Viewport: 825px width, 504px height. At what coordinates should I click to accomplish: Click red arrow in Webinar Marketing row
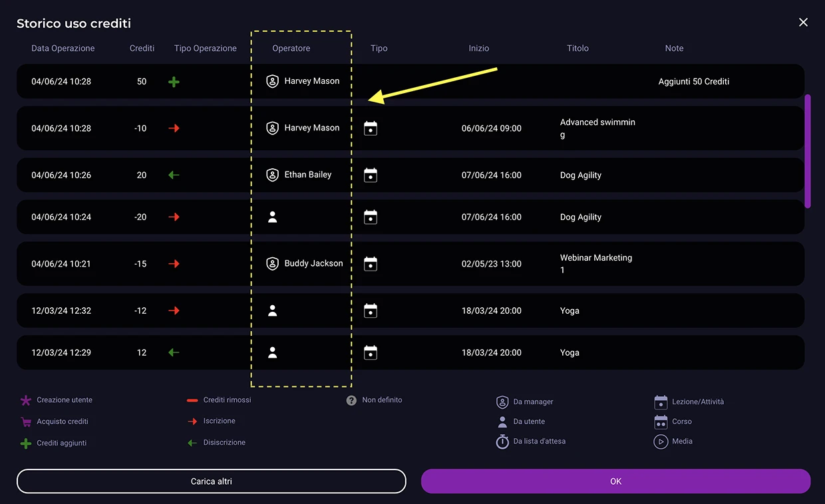point(174,264)
